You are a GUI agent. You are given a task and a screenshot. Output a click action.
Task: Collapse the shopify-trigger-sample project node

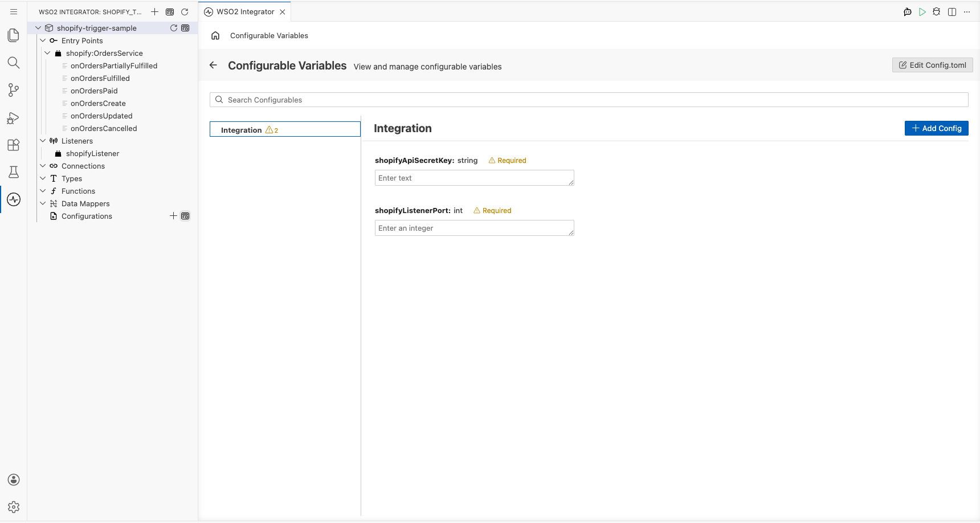pyautogui.click(x=38, y=28)
